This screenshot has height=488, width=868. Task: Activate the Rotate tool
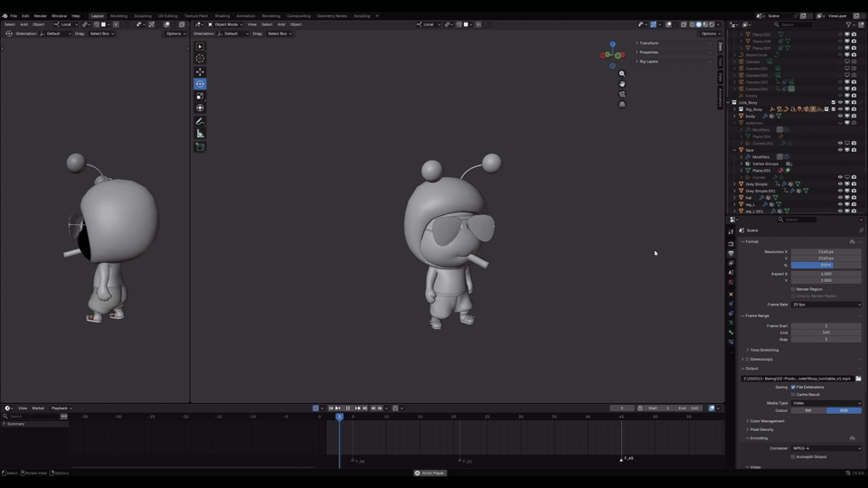click(x=200, y=84)
